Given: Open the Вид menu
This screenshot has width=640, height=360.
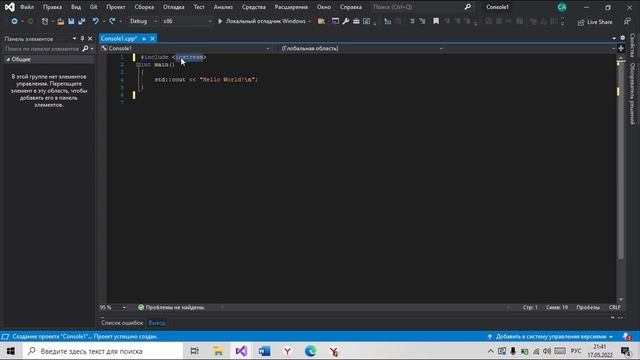Looking at the screenshot, I should 76,7.
